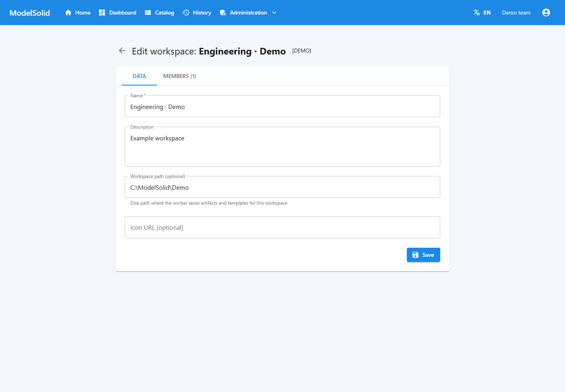The image size is (565, 392).
Task: Click the [DEMO] tag text
Action: [x=302, y=51]
